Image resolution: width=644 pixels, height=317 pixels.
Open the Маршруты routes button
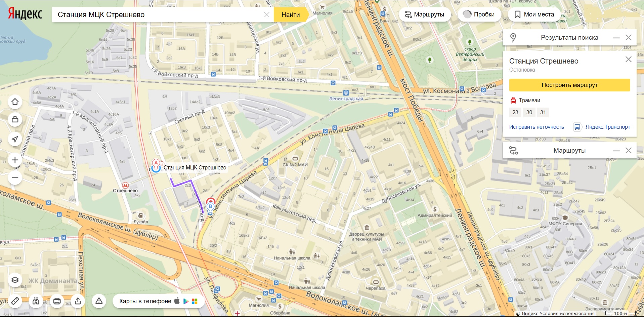(x=425, y=14)
